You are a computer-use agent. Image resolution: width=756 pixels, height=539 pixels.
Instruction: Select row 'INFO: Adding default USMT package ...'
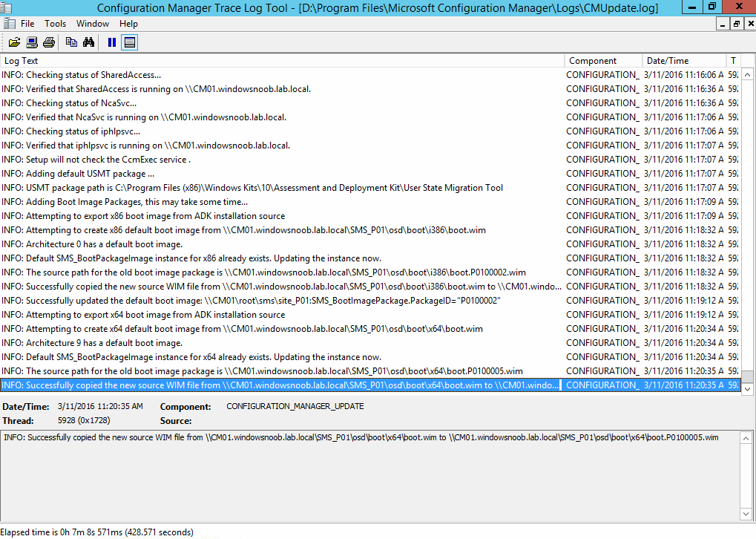coord(370,174)
